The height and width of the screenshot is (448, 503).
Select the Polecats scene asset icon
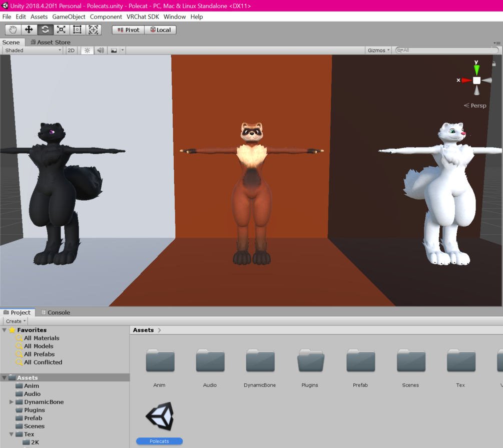click(160, 416)
